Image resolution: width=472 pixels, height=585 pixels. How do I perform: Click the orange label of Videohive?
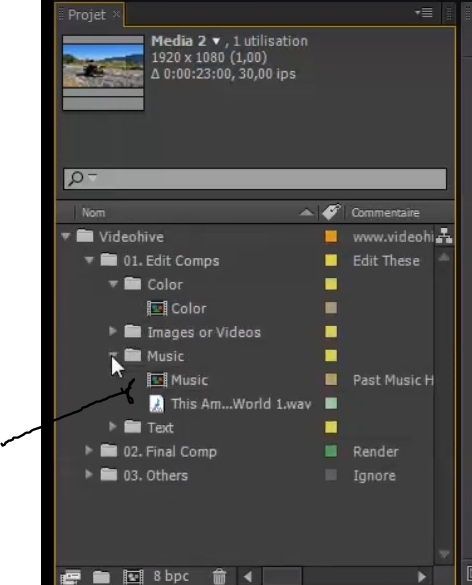coord(331,236)
